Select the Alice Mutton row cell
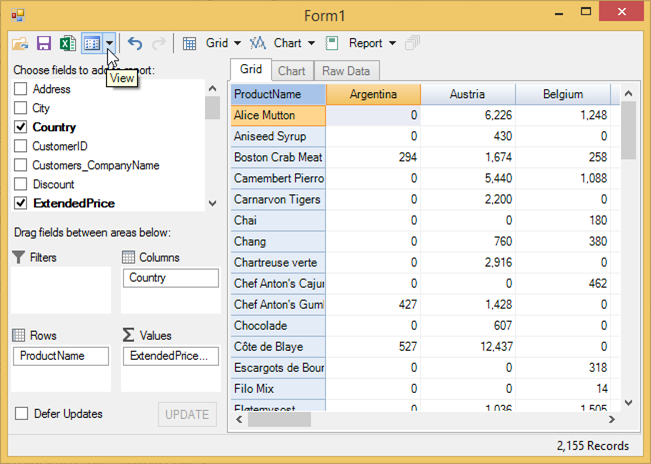 click(278, 115)
